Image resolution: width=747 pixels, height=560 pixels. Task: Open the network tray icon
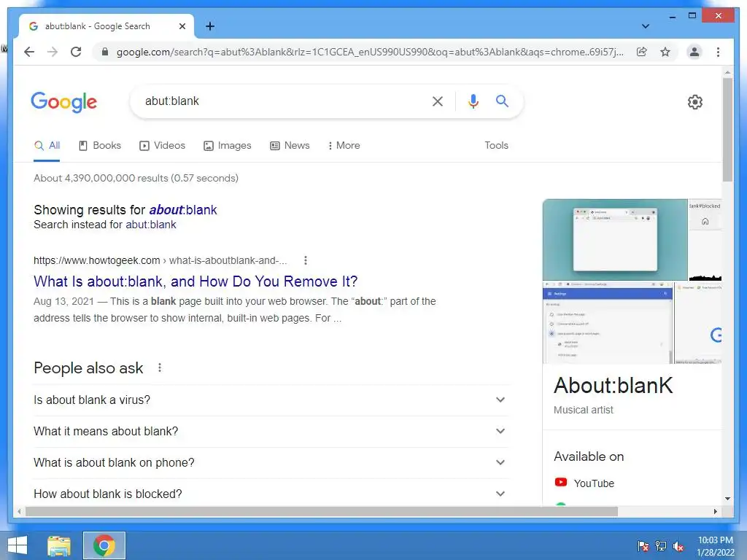pos(661,546)
